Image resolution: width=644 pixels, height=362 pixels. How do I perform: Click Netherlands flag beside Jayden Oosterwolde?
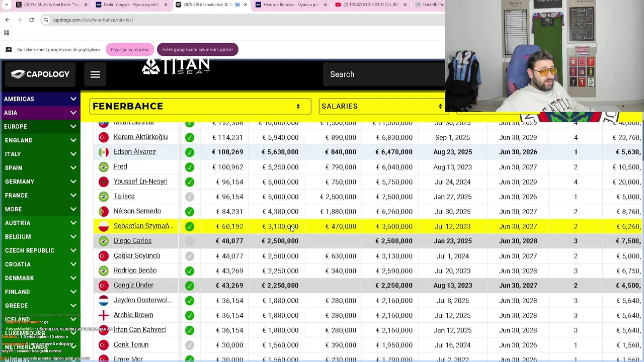[x=104, y=301]
